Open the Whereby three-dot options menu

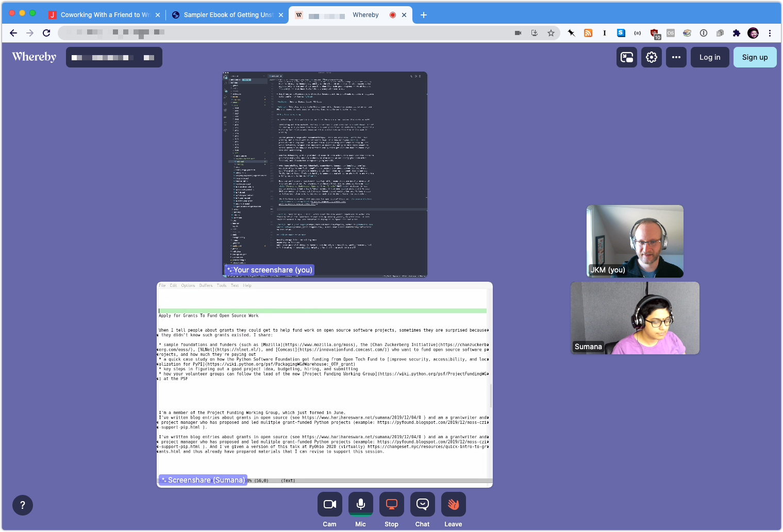pyautogui.click(x=676, y=57)
